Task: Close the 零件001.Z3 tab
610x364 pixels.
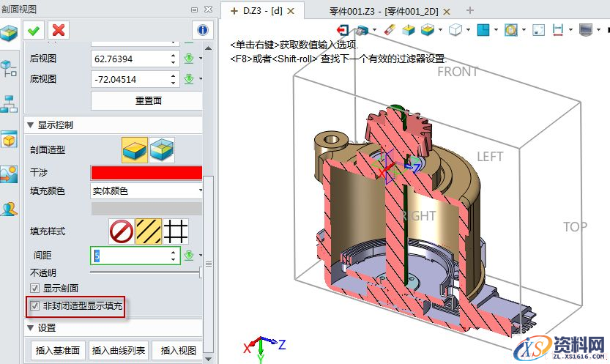Action: (447, 12)
